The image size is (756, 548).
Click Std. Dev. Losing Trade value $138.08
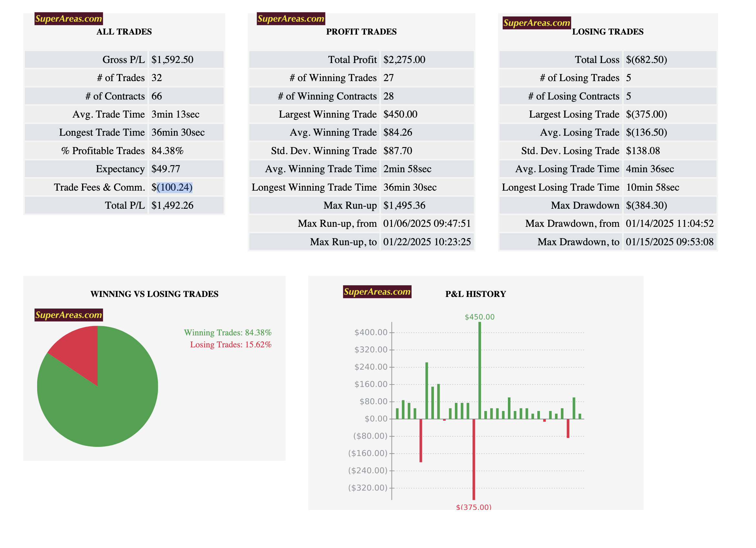643,151
